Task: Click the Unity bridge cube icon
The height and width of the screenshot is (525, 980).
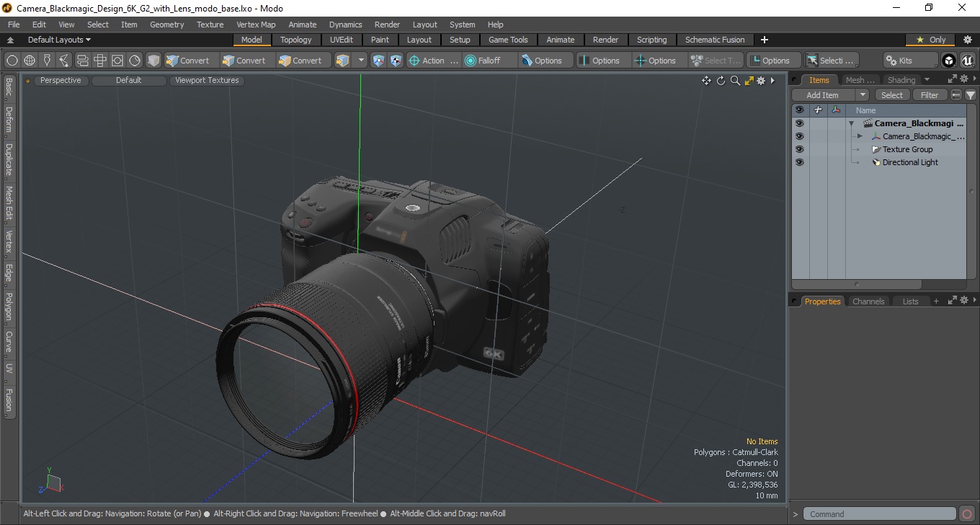Action: (949, 61)
